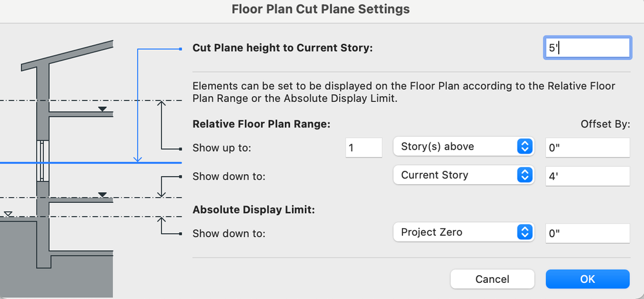Click the window symbol in the section wall

point(43,161)
